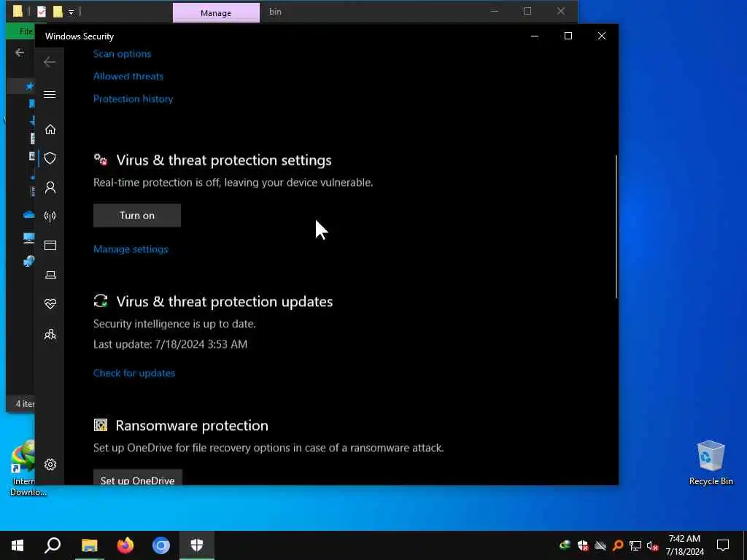Screen dimensions: 747x560
Task: Open Device performance & health heart icon
Action: [x=50, y=304]
